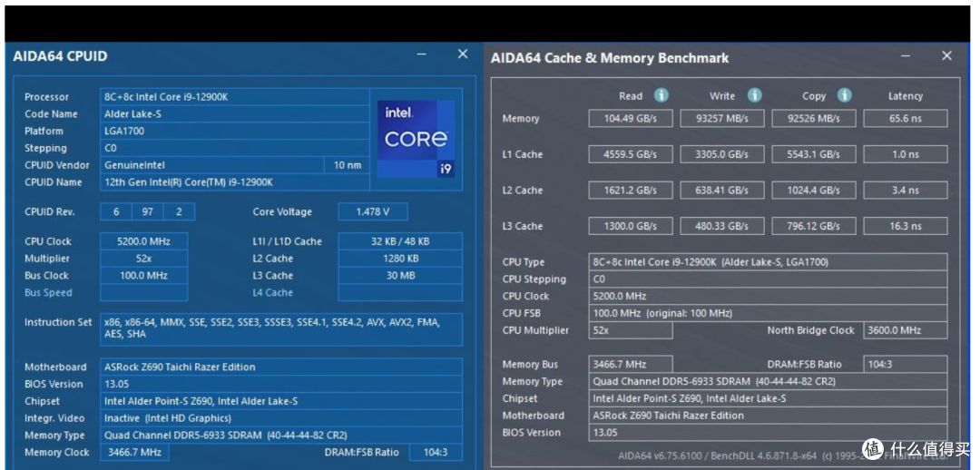Click the CPU FSB 100.0 MHz field
Image resolution: width=980 pixels, height=470 pixels.
[769, 312]
